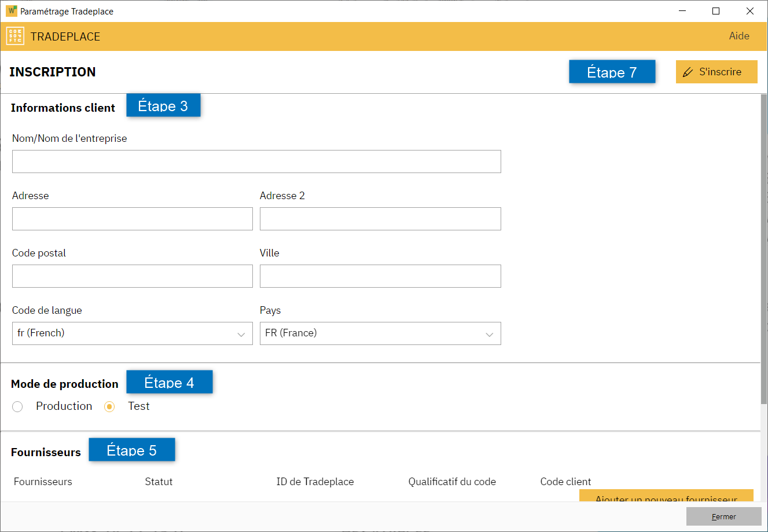The image size is (768, 532).
Task: Click the S'inscrire button
Action: click(x=716, y=72)
